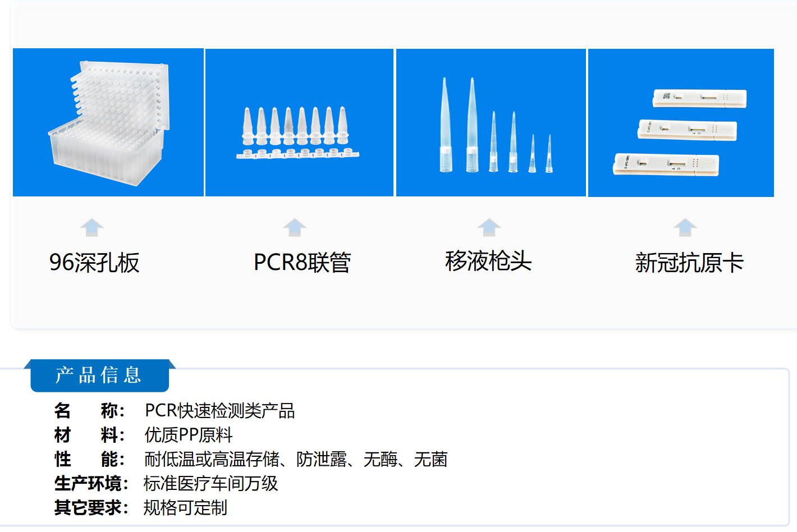
Task: Click the arrow icon above 移液枪头
Action: [489, 227]
